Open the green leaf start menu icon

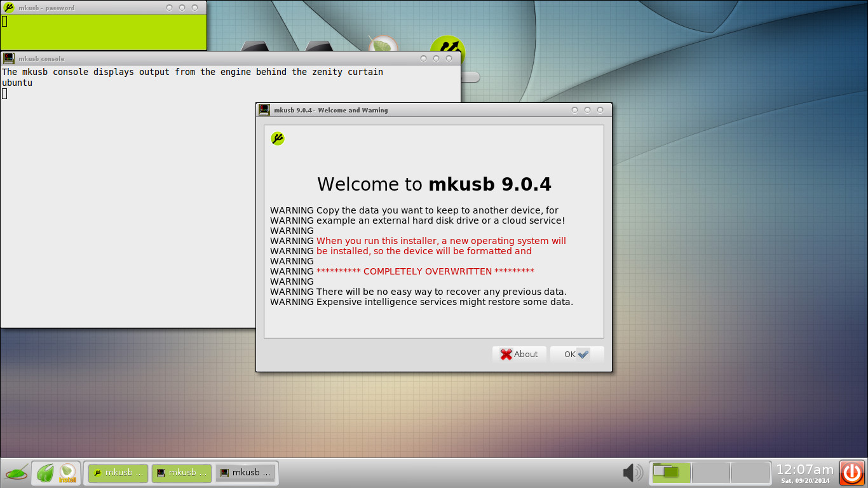(16, 473)
